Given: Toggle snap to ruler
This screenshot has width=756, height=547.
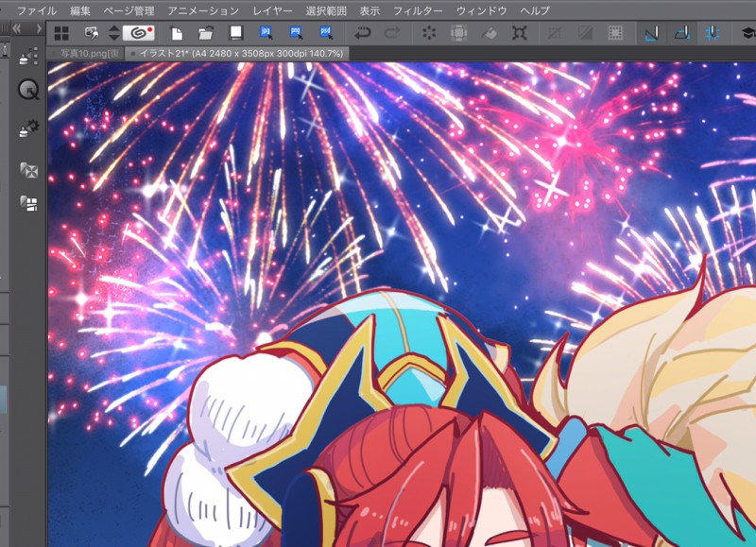Looking at the screenshot, I should click(x=651, y=33).
